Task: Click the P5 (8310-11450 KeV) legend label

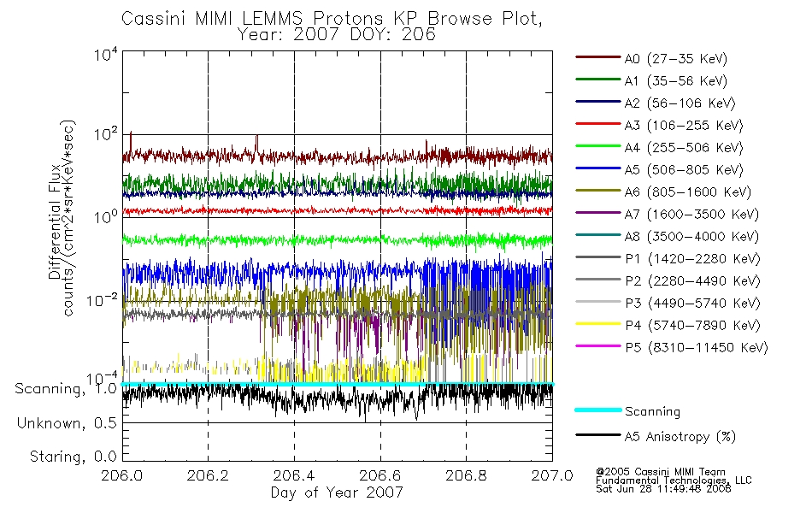Action: pos(697,348)
